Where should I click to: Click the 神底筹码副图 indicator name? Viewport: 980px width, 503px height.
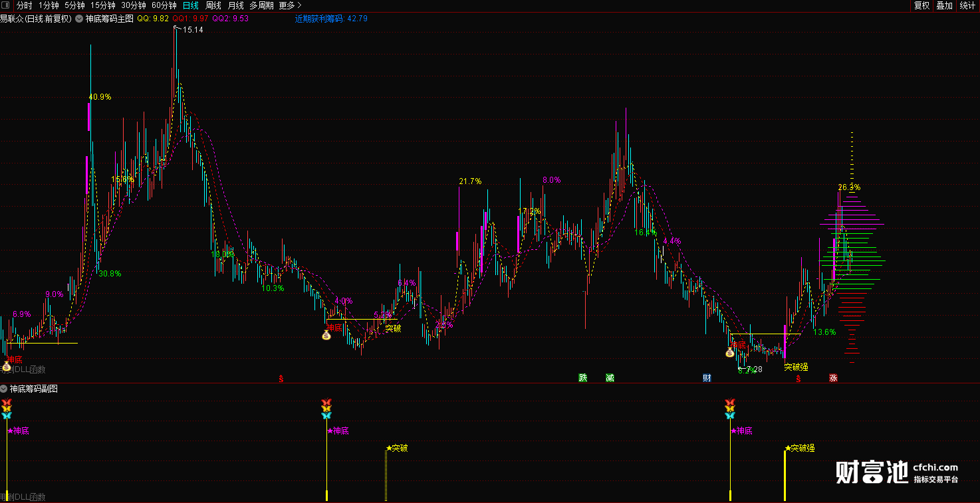33,389
